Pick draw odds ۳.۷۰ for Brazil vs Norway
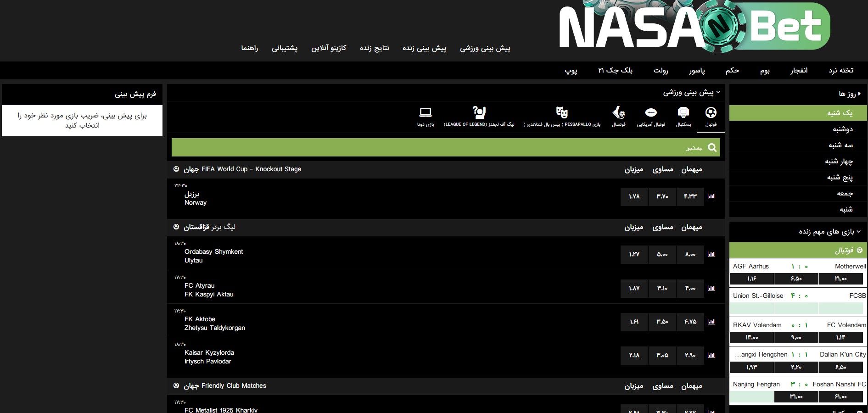868x413 pixels. click(x=662, y=196)
